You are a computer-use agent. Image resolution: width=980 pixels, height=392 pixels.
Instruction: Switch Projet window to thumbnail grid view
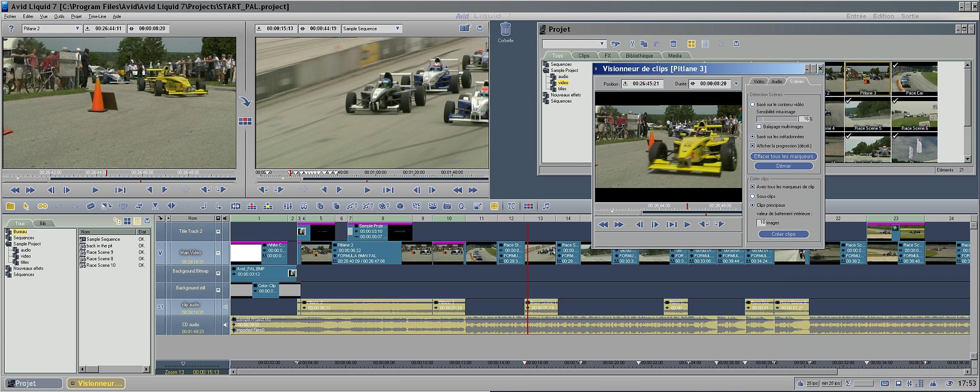[691, 44]
